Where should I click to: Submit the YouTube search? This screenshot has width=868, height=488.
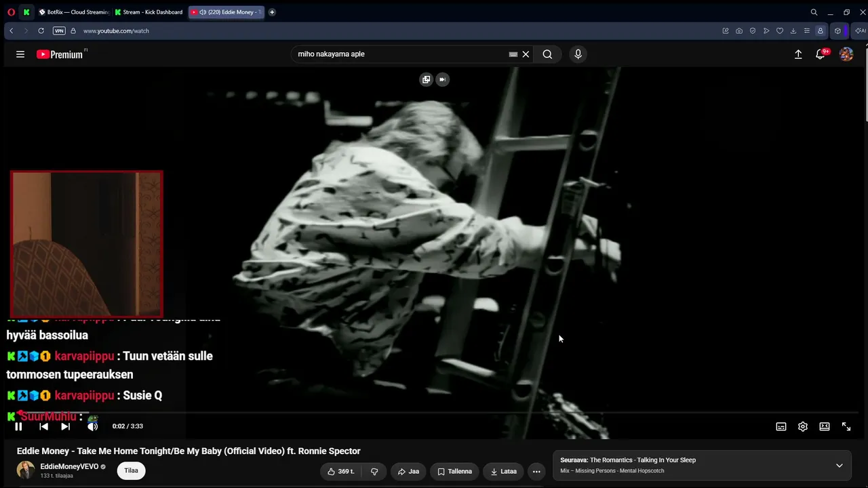click(547, 54)
